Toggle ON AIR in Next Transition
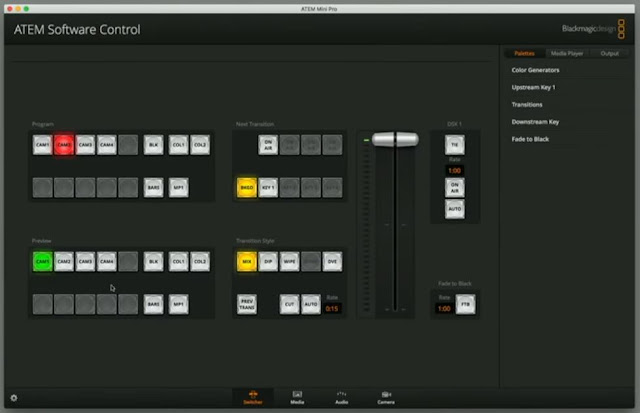 click(268, 145)
